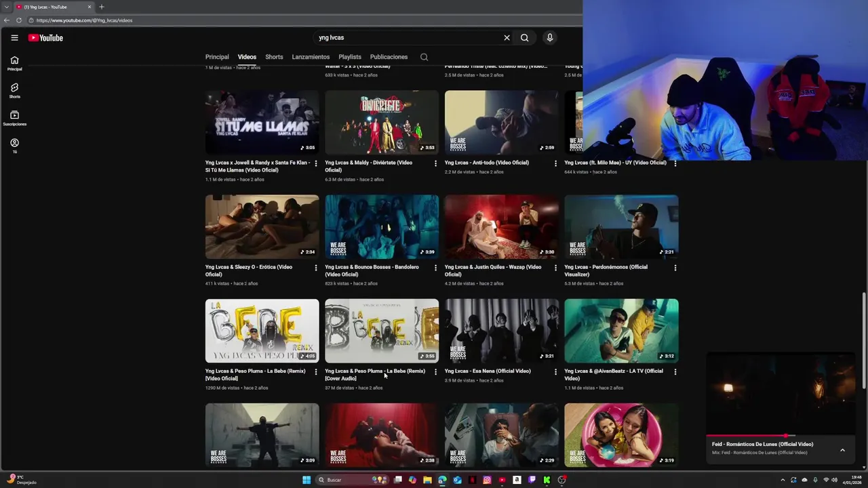The image size is (868, 488).
Task: Go back with the browser back arrow
Action: click(7, 20)
